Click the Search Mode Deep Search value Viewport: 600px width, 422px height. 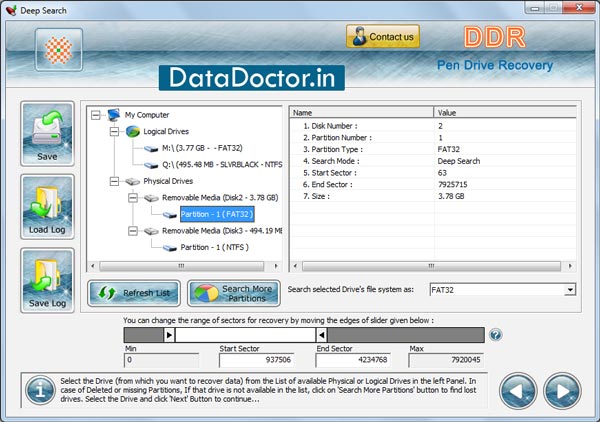pyautogui.click(x=458, y=161)
